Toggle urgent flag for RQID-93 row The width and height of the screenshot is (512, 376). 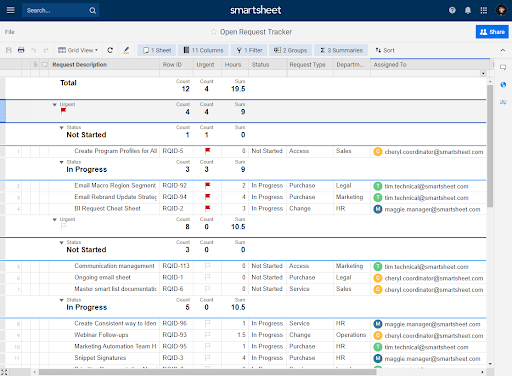(207, 335)
